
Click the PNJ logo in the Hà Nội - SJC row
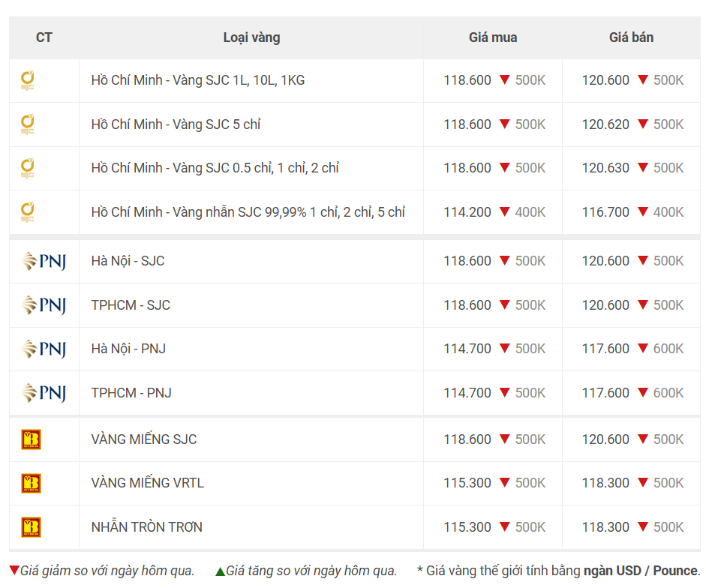[44, 261]
